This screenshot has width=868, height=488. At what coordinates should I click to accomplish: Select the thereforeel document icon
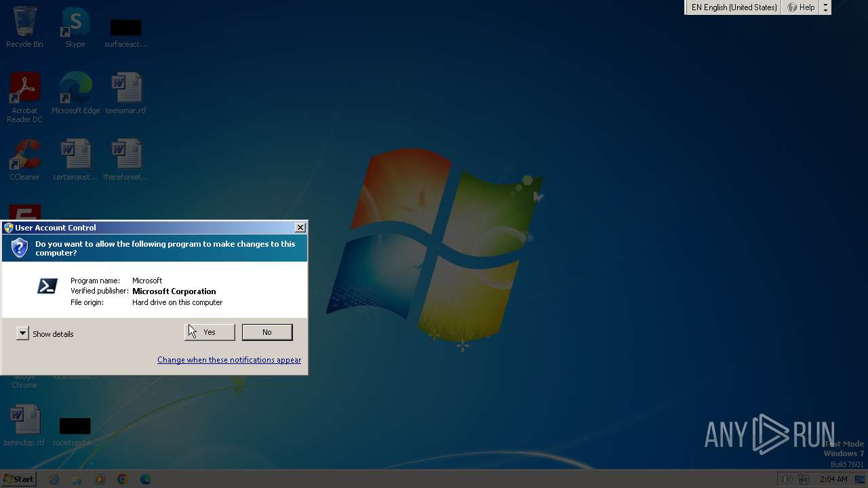[x=126, y=160]
